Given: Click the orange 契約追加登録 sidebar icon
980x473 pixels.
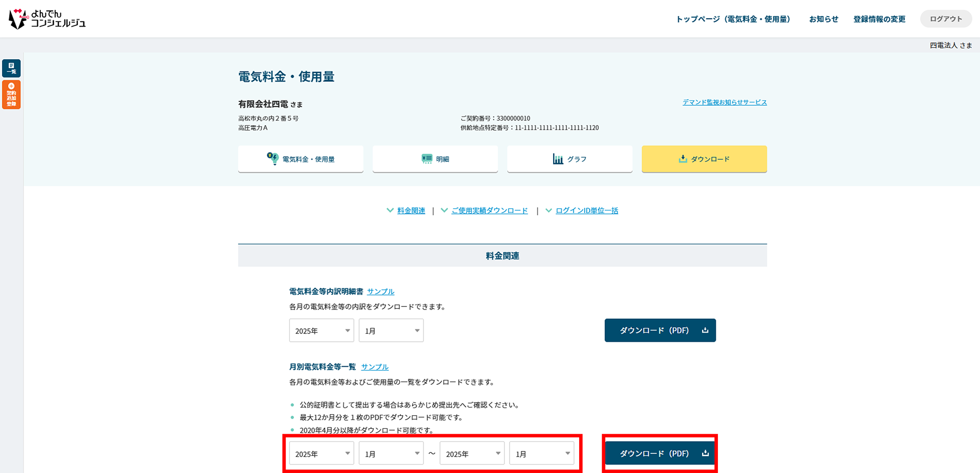Looking at the screenshot, I should [x=11, y=95].
